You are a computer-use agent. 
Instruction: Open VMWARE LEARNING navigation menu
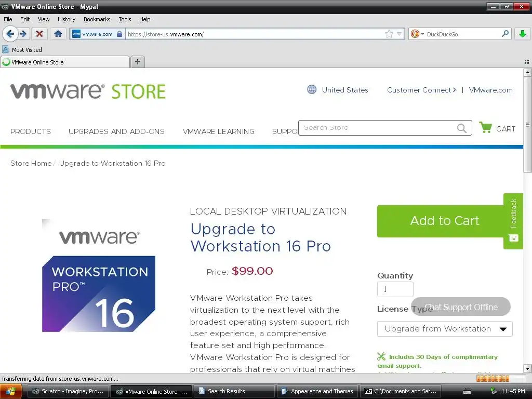[219, 131]
